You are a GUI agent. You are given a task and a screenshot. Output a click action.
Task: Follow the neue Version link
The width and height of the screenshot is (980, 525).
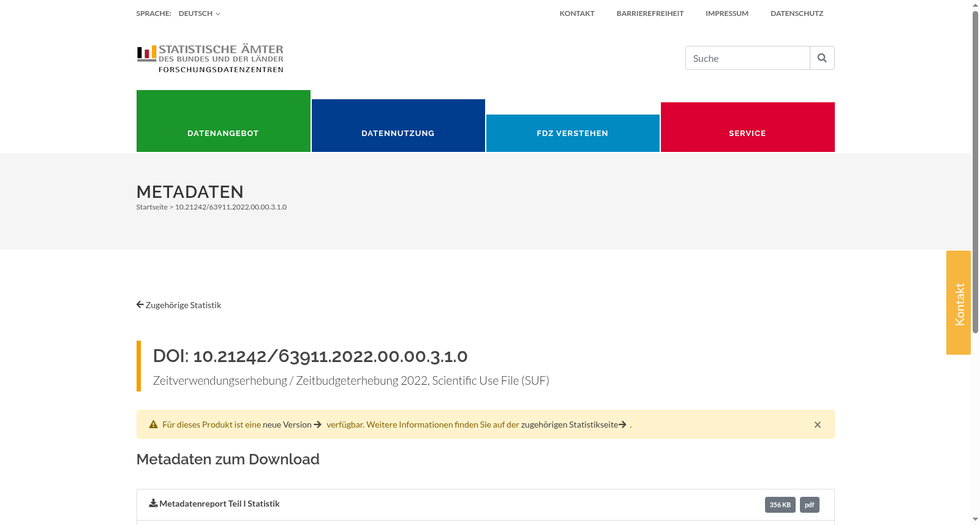click(287, 425)
